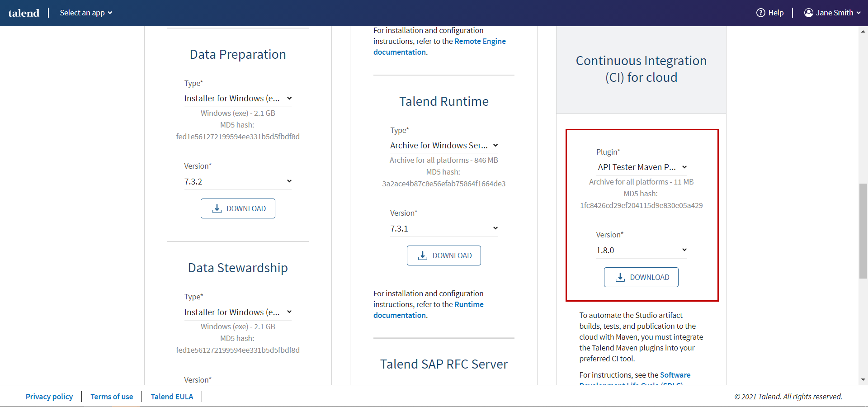This screenshot has width=868, height=407.
Task: Click the Data Preparation heading
Action: coord(238,54)
